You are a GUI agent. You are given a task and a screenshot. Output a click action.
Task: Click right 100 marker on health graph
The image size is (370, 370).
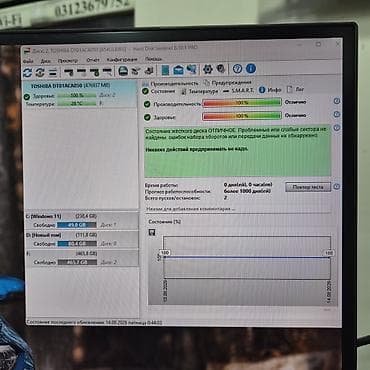[x=329, y=253]
